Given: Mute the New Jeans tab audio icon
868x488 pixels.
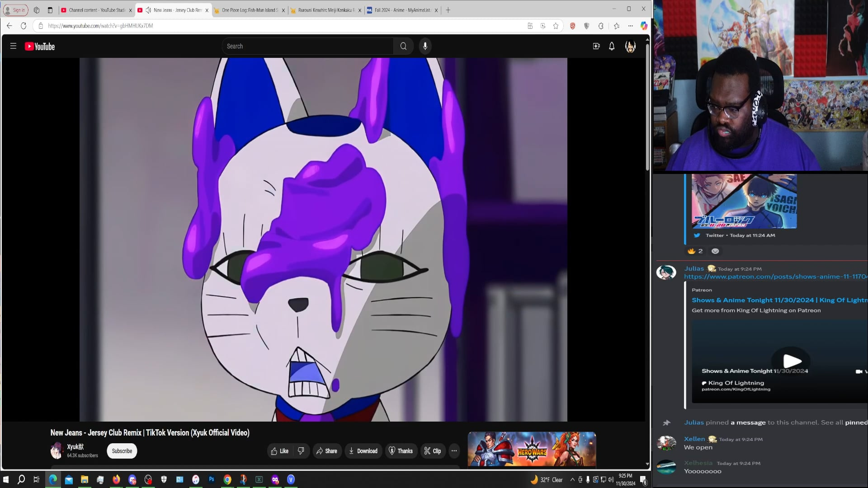Looking at the screenshot, I should tap(148, 10).
